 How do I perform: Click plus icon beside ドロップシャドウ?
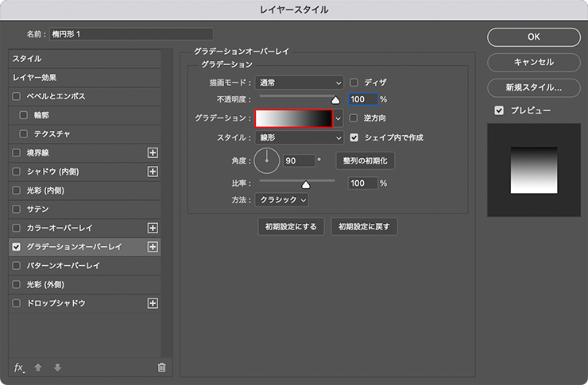[153, 303]
